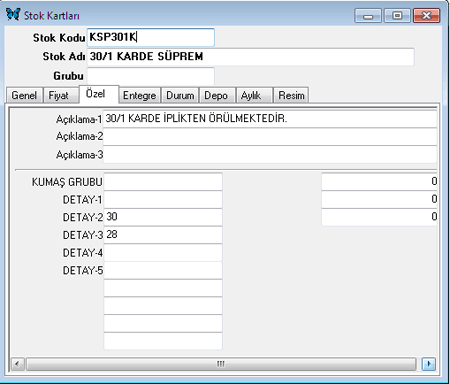Click the butterfly app icon in title bar
Screen dimensions: 450x384
tap(13, 14)
